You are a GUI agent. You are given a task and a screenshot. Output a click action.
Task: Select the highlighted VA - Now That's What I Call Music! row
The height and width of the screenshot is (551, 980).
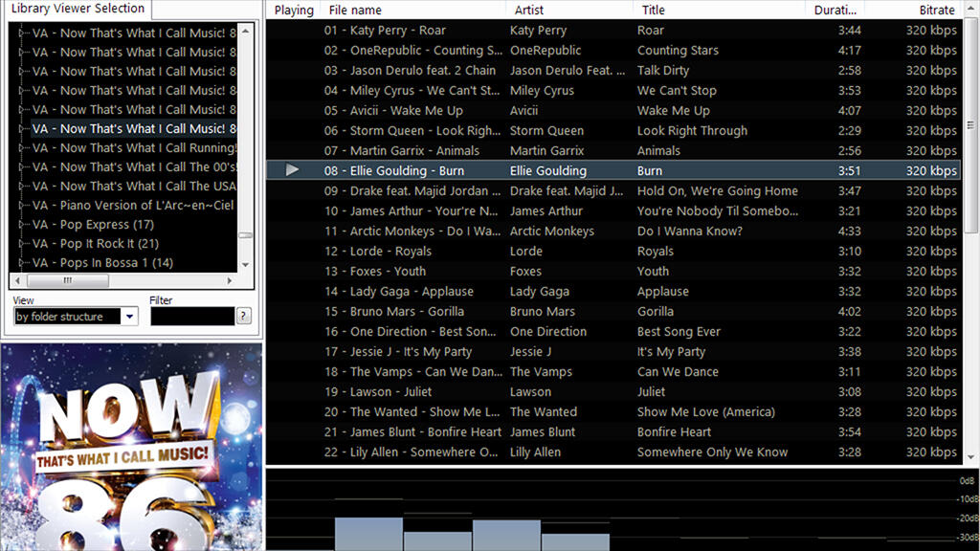point(134,129)
